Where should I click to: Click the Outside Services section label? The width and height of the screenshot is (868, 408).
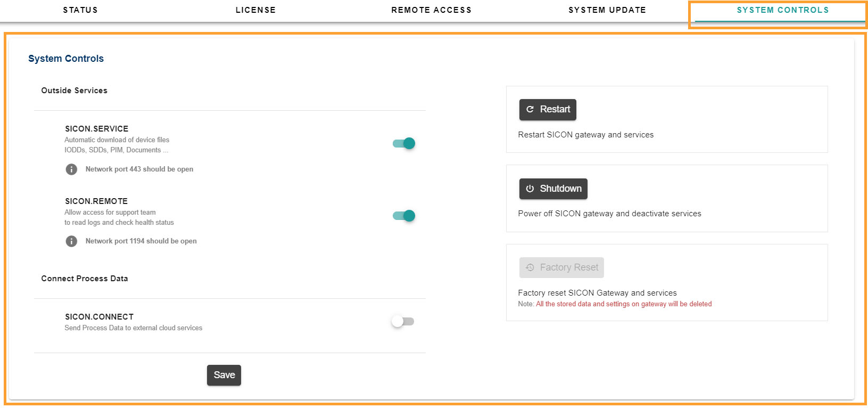[x=75, y=91]
